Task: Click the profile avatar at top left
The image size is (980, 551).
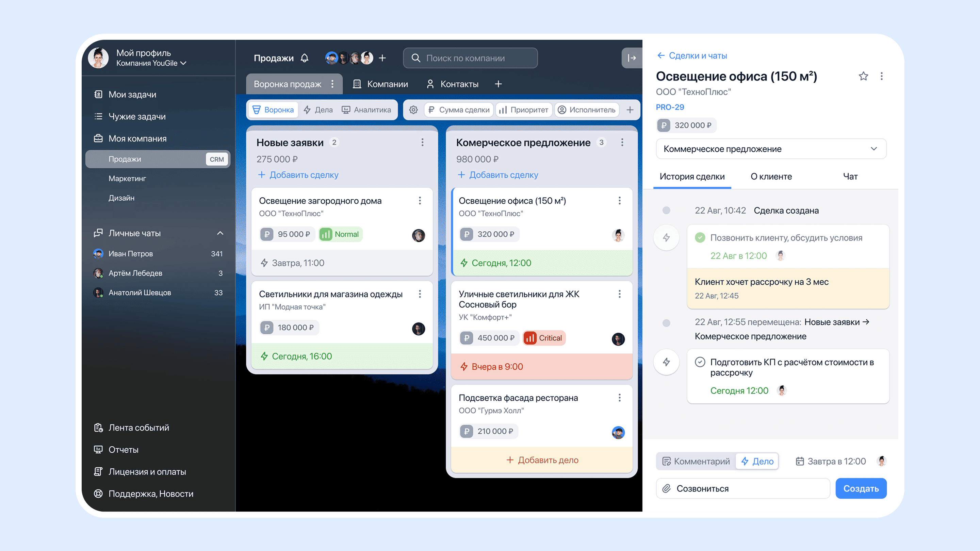Action: click(x=98, y=58)
